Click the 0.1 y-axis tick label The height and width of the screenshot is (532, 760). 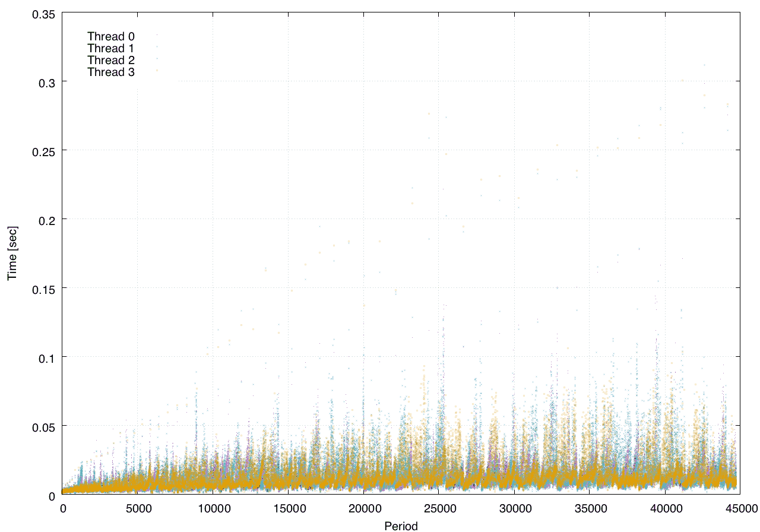46,357
